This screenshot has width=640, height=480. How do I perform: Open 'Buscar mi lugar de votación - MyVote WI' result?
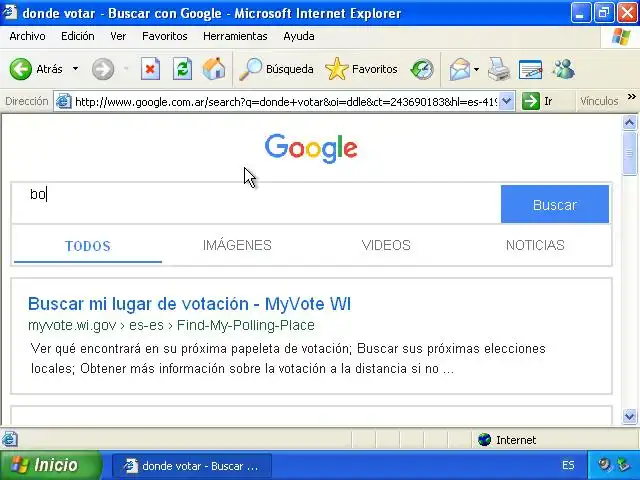(x=189, y=304)
